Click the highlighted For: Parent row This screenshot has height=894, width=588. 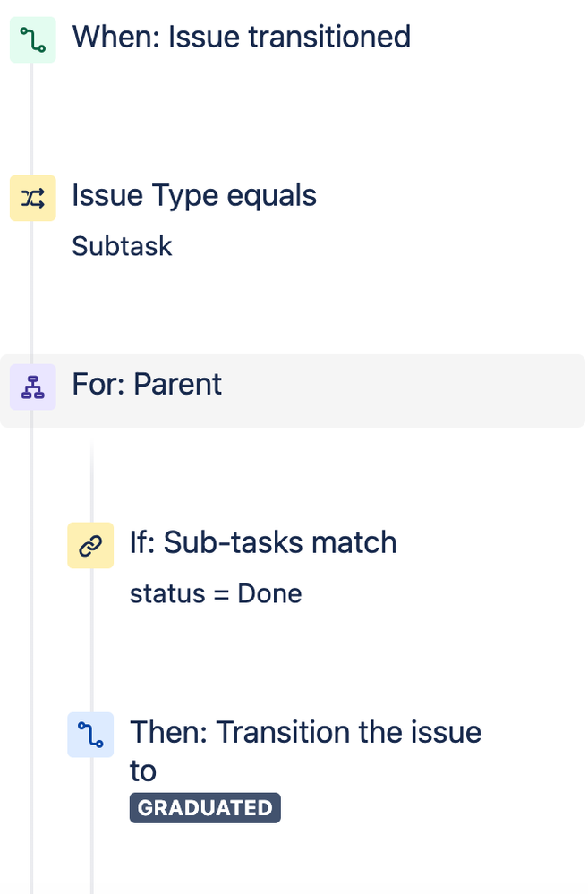pyautogui.click(x=294, y=385)
